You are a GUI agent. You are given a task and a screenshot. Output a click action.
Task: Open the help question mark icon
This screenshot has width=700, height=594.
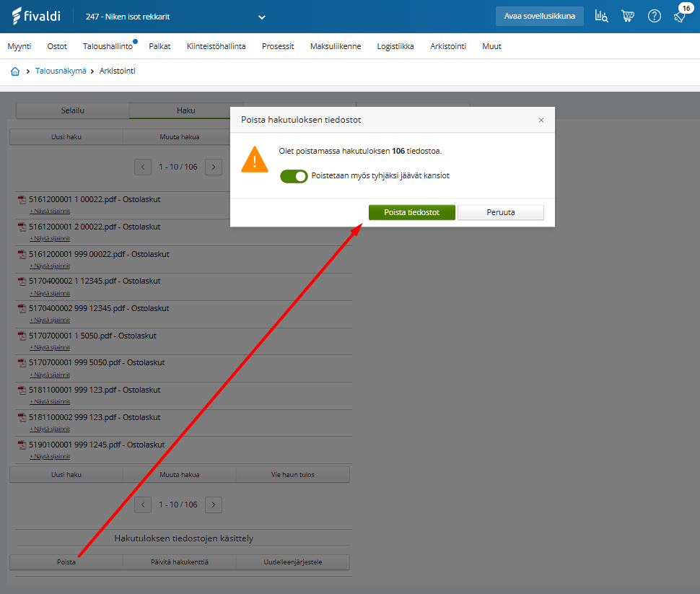click(x=654, y=16)
